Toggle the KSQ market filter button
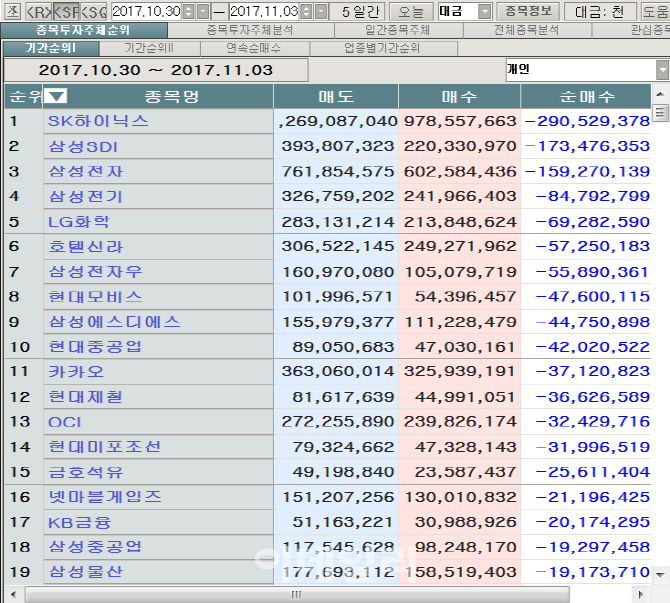670x603 pixels. point(94,12)
